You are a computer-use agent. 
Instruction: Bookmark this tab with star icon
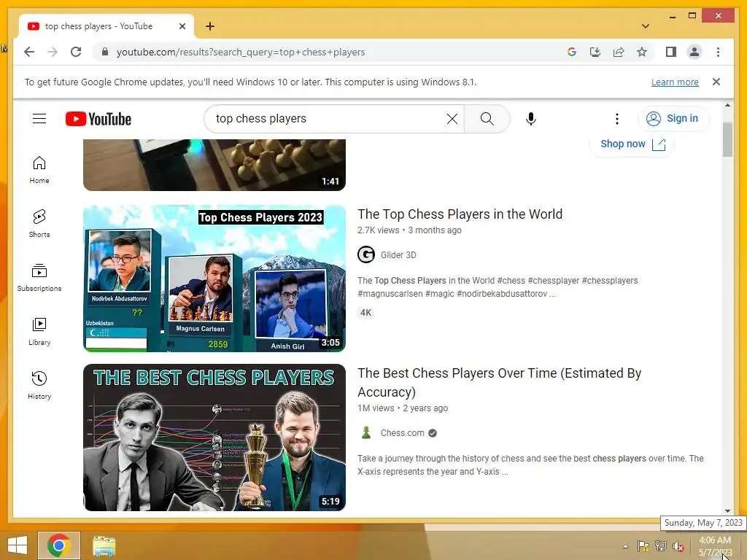coord(642,52)
